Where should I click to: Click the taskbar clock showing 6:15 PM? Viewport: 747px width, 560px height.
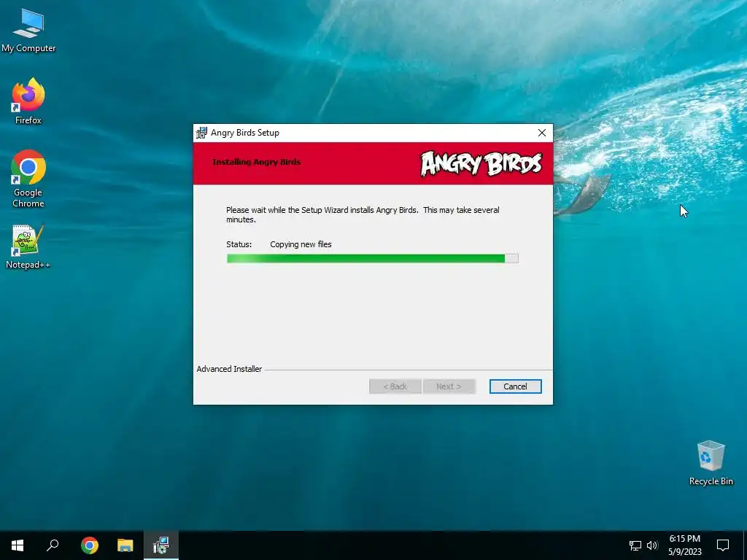coord(684,545)
